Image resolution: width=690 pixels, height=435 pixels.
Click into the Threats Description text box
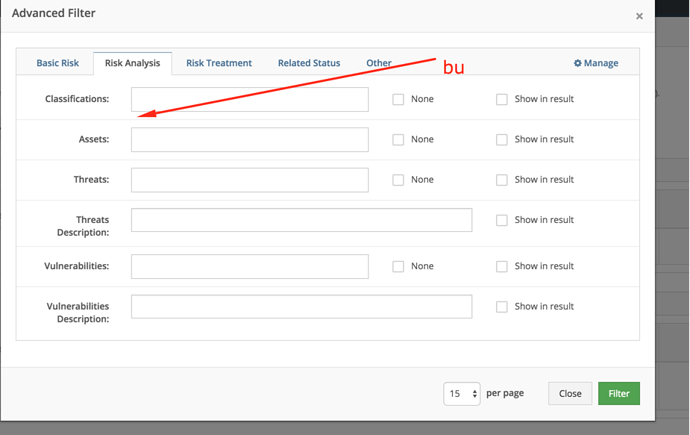301,220
